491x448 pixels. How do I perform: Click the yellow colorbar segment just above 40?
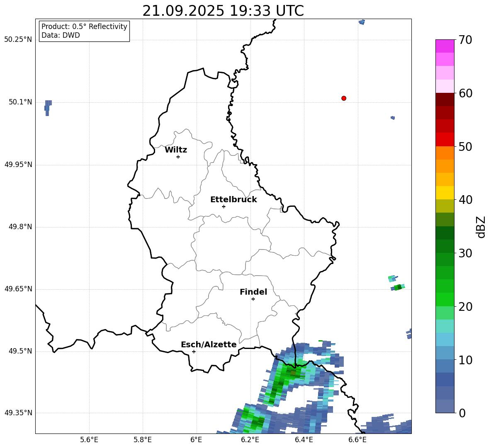(x=445, y=193)
